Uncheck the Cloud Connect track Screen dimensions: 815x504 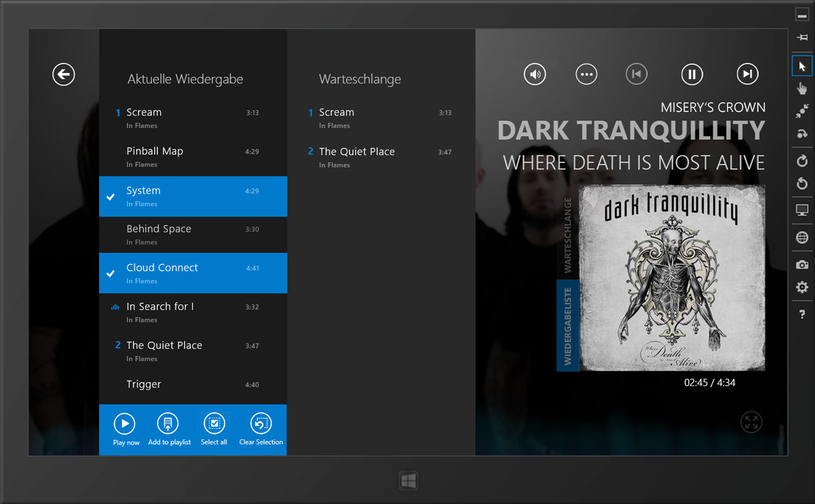192,273
